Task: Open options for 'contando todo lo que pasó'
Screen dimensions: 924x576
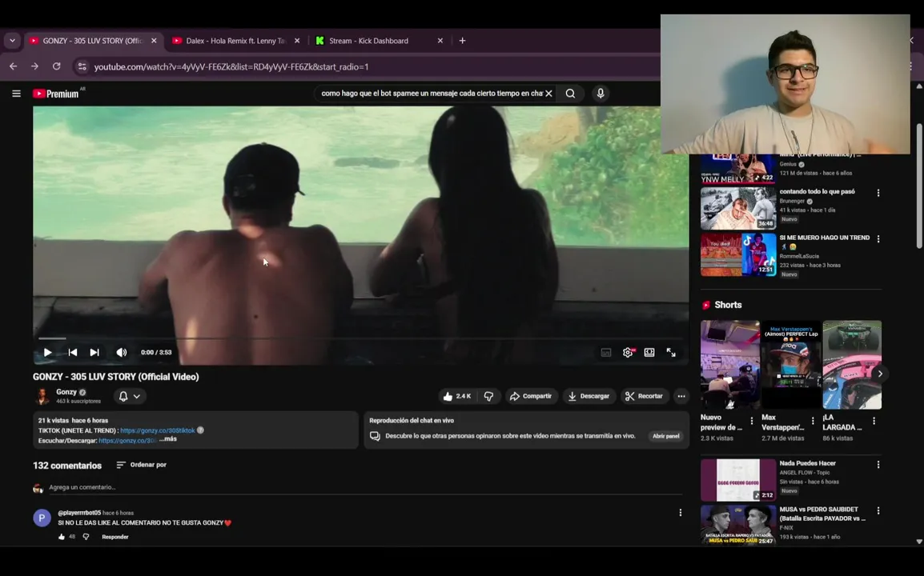Action: [x=878, y=193]
